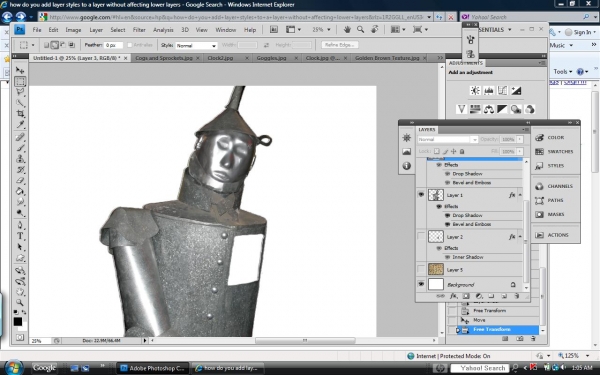Hide Layer 1 with its eye icon
Viewport: 600px width, 375px height.
(421, 195)
